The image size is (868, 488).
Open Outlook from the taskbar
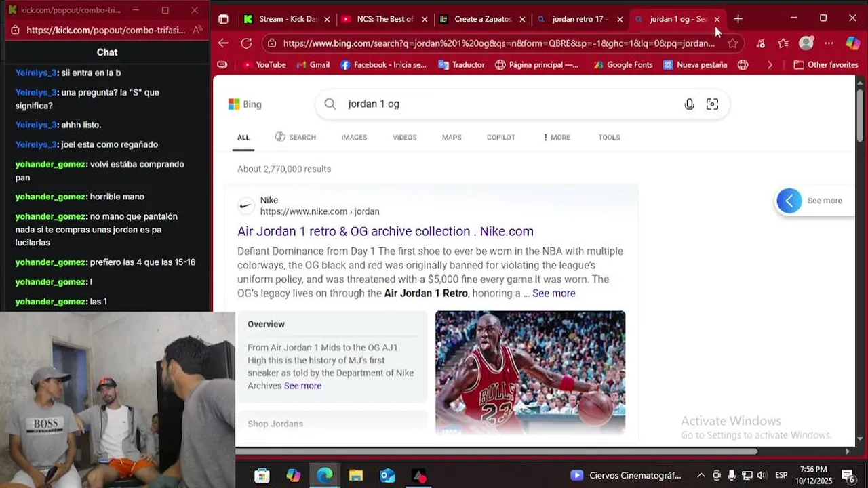(387, 475)
